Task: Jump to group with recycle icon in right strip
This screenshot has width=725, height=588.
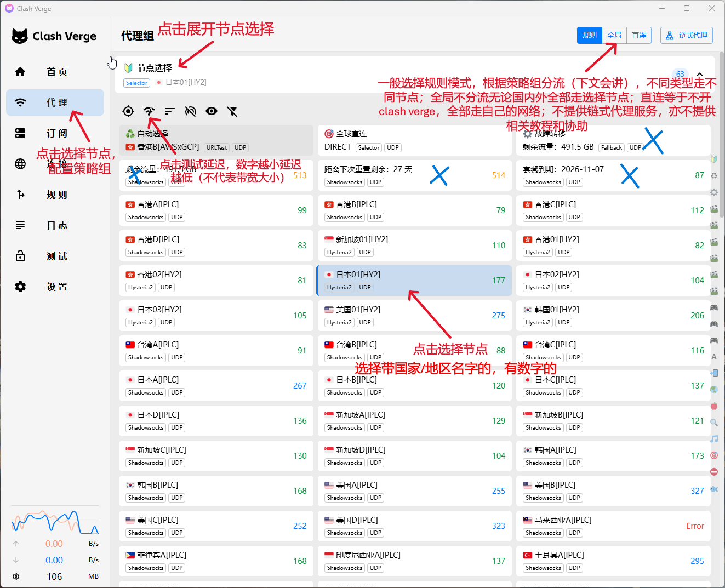Action: (x=714, y=176)
